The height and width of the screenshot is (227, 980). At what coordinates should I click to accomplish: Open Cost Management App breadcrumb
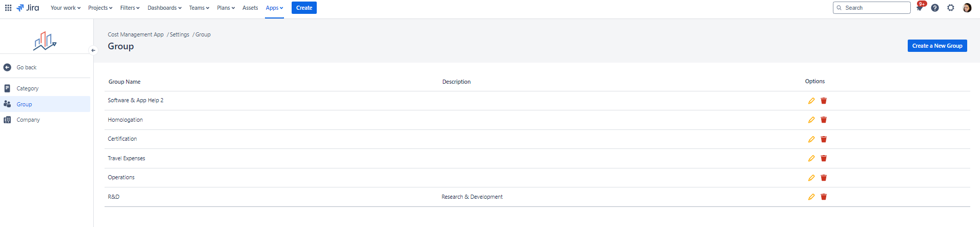coord(135,34)
